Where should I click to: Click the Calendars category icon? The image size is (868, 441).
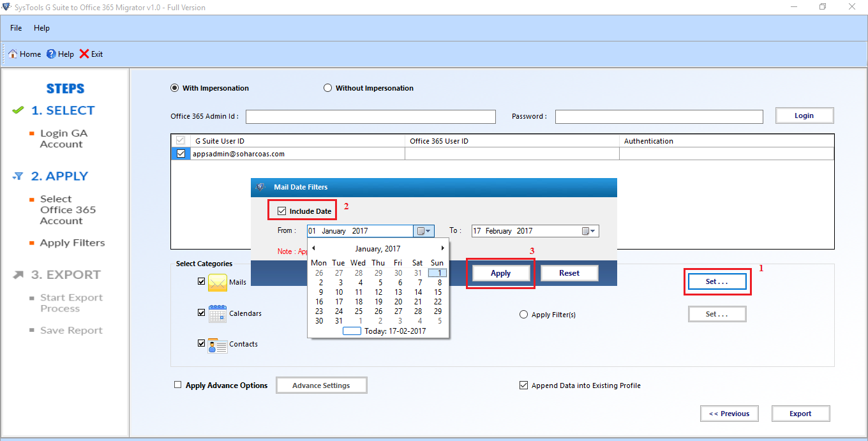click(x=218, y=313)
